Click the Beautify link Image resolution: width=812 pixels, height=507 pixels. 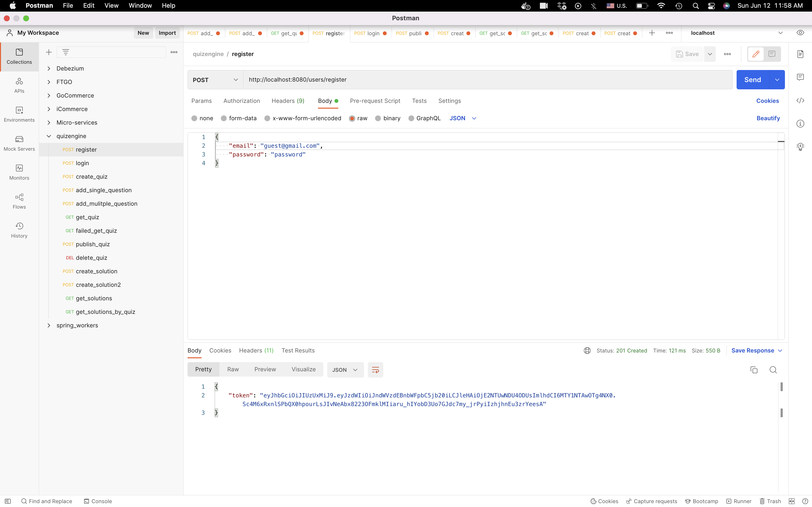(x=768, y=118)
